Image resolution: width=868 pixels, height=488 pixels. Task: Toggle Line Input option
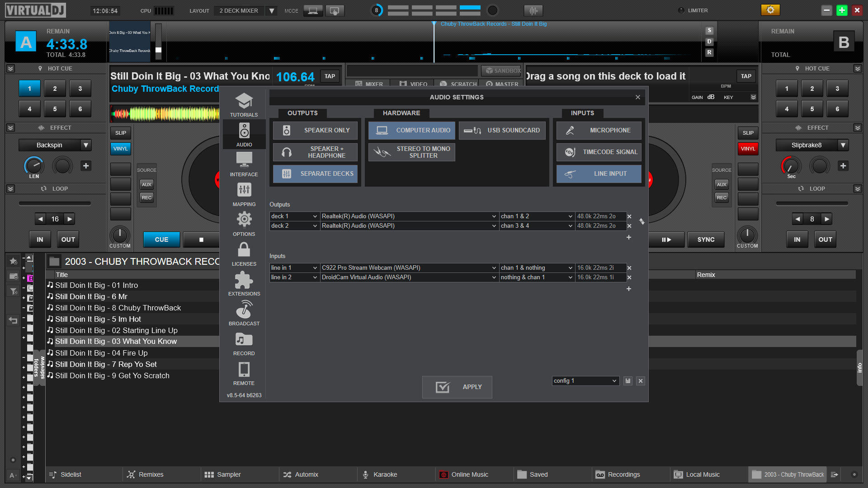(x=599, y=174)
